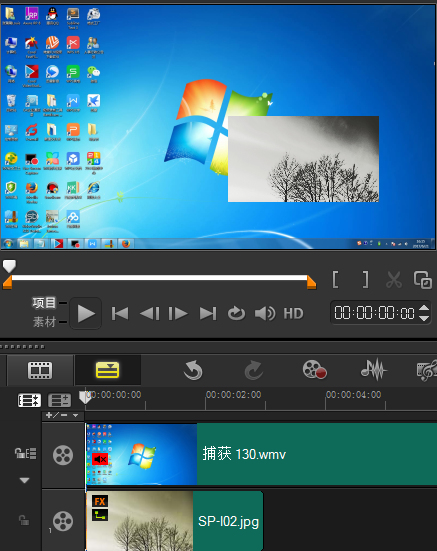Click the preview timecode field 00:00:00:00
Viewport: 437px width, 551px height.
(374, 313)
